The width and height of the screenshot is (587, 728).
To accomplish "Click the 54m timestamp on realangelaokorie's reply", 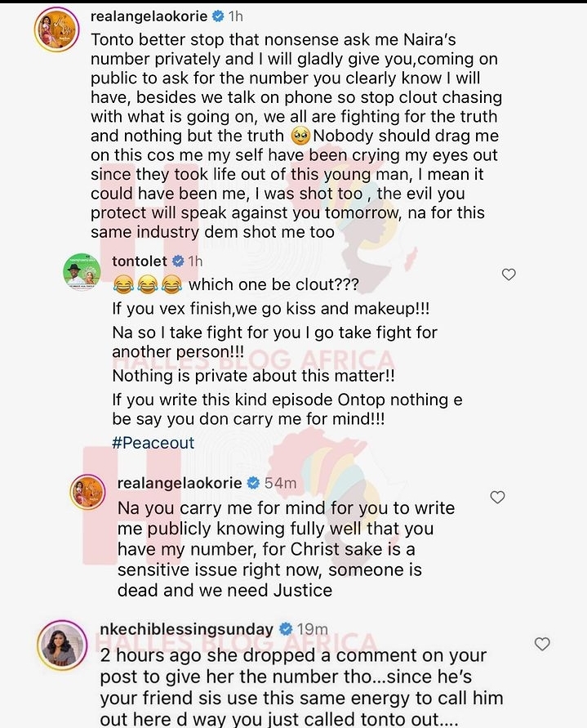I will click(x=280, y=483).
